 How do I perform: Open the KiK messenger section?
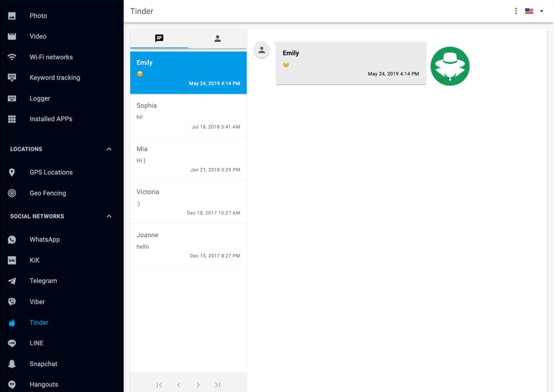(12, 260)
